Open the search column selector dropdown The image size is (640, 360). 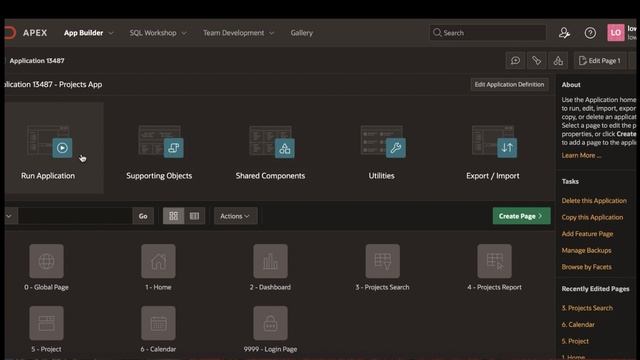(x=10, y=216)
